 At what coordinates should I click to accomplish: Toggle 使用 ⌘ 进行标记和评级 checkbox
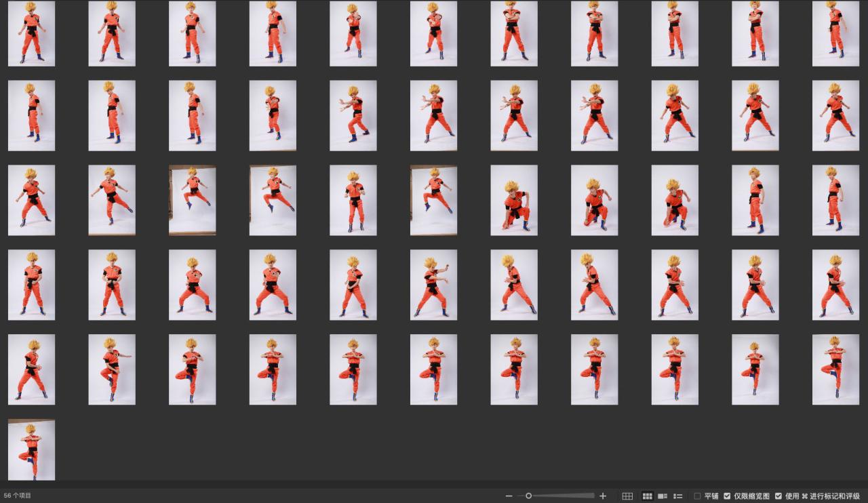[778, 496]
